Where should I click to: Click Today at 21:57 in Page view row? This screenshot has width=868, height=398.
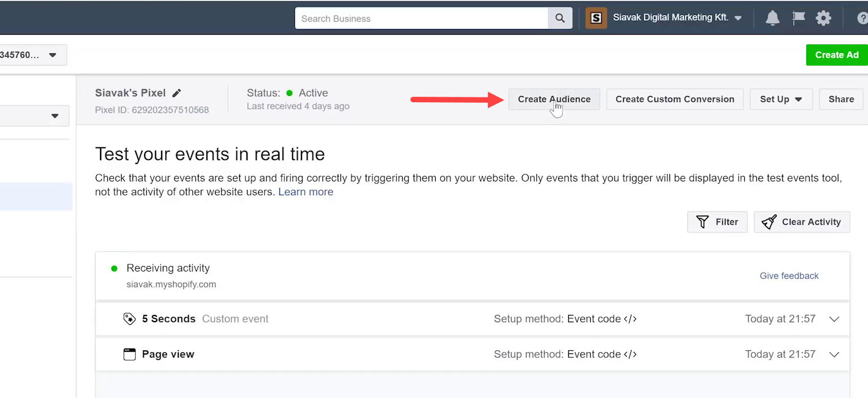point(780,355)
